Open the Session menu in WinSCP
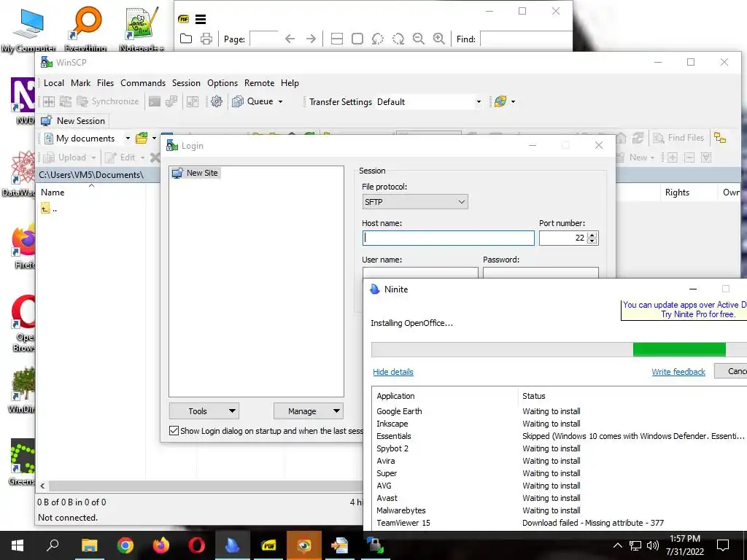The width and height of the screenshot is (747, 560). 186,83
